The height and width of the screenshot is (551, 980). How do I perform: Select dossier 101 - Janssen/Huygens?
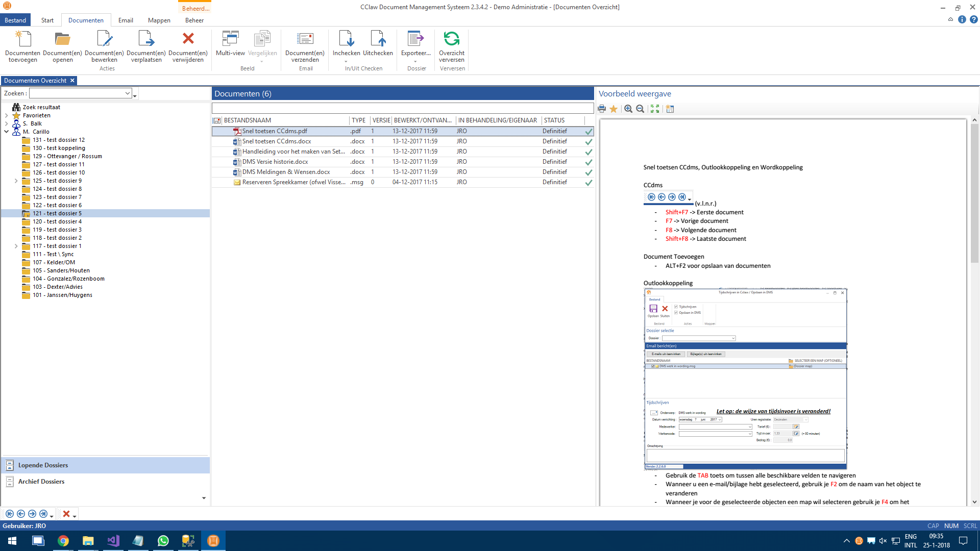(x=62, y=295)
